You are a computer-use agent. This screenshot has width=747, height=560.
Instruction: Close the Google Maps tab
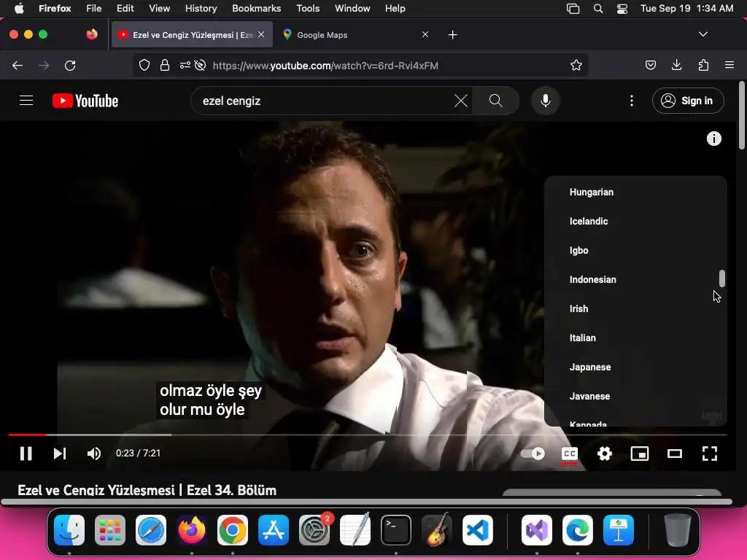[425, 34]
